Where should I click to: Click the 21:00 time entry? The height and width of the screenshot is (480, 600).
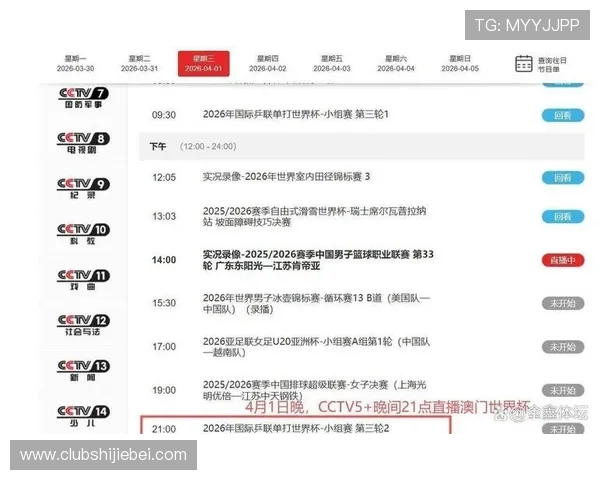[x=164, y=429]
